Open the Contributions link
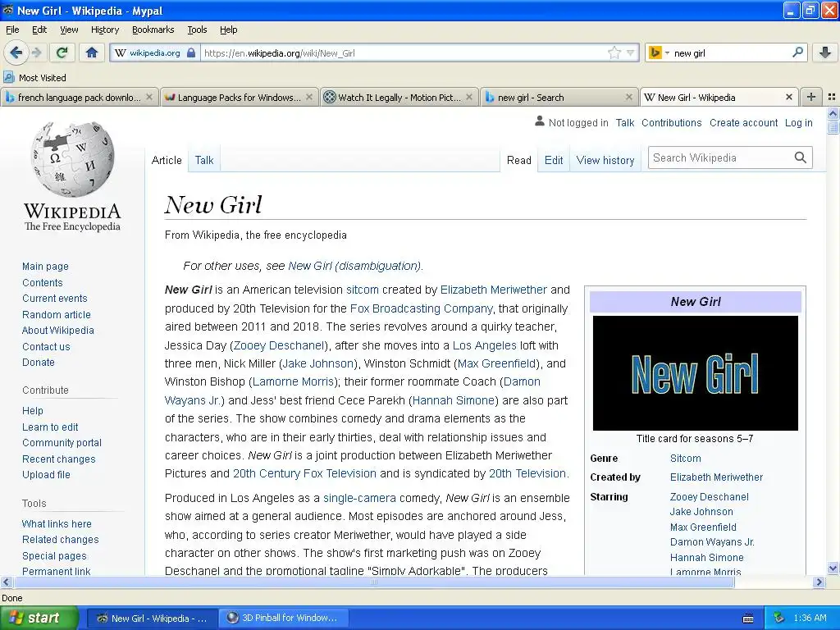Screen dimensions: 840x630 (x=671, y=123)
